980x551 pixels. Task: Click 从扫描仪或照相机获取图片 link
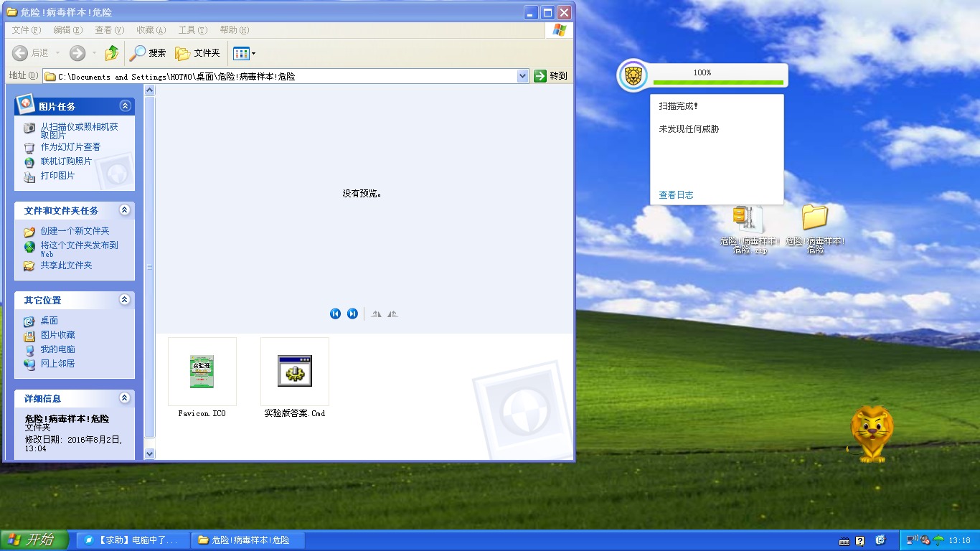click(79, 131)
